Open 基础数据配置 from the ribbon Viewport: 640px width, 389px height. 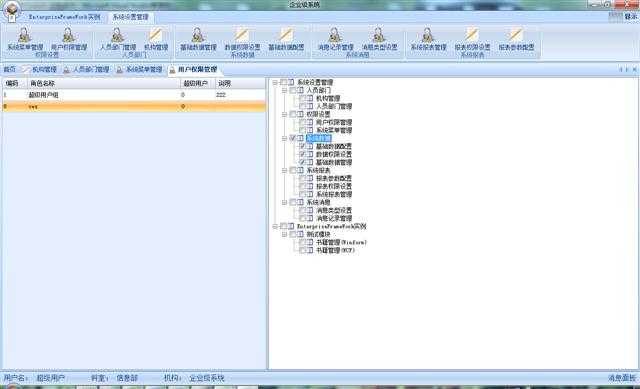tap(286, 38)
